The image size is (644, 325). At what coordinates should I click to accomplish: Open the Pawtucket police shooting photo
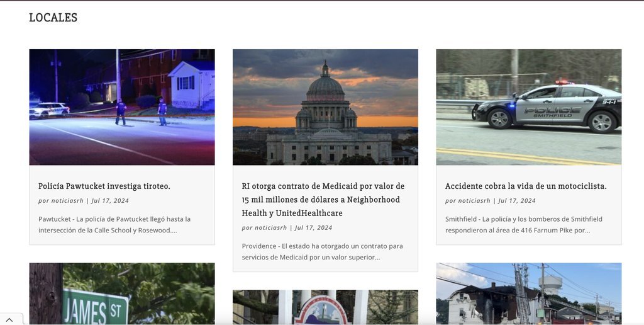122,107
